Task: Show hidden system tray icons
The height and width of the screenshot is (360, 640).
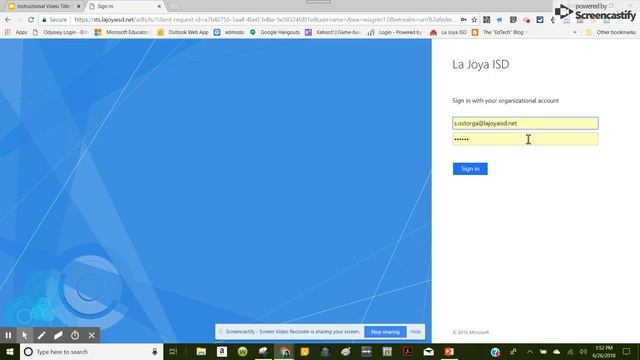Action: (x=529, y=351)
